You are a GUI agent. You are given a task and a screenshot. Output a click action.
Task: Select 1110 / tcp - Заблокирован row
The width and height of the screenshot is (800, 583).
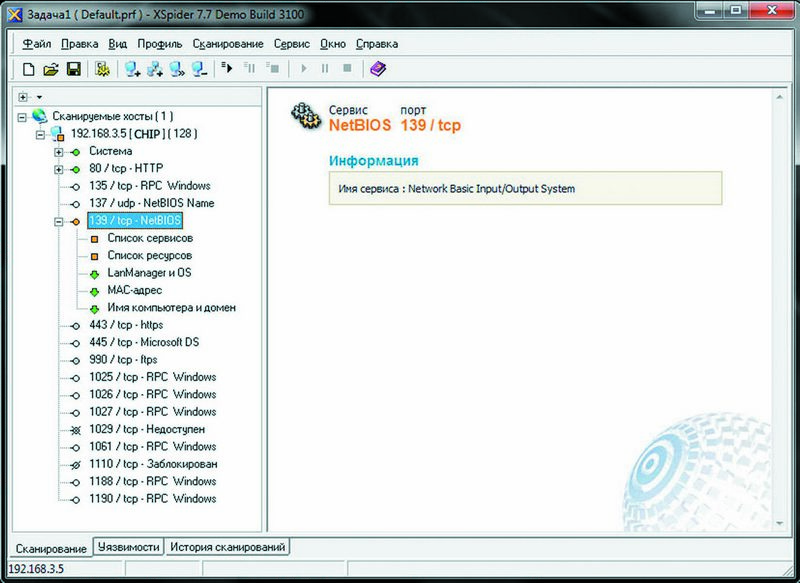[153, 464]
